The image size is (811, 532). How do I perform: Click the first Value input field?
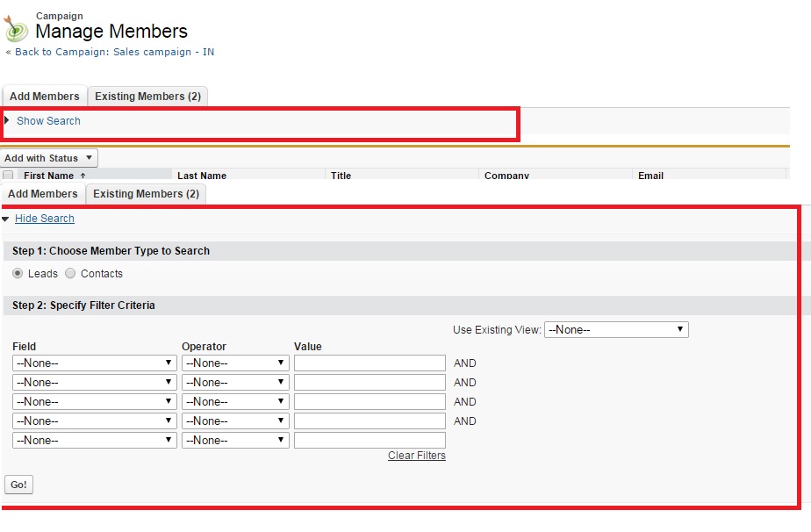[x=370, y=363]
